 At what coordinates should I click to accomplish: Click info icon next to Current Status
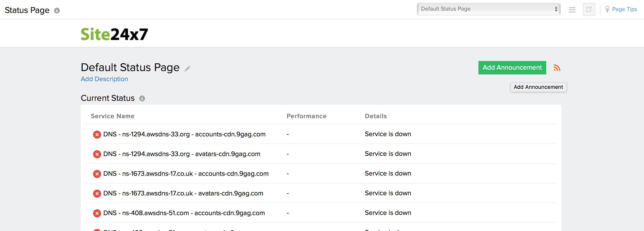point(142,98)
